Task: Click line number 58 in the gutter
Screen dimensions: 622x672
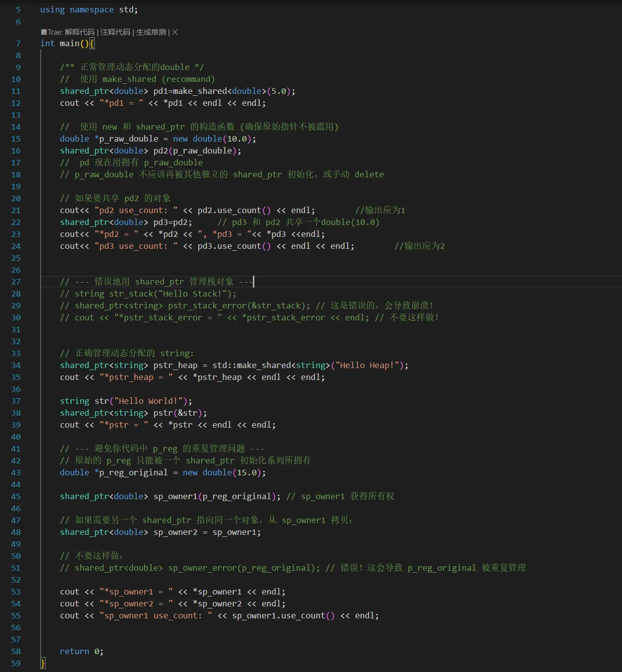Action: [16, 652]
